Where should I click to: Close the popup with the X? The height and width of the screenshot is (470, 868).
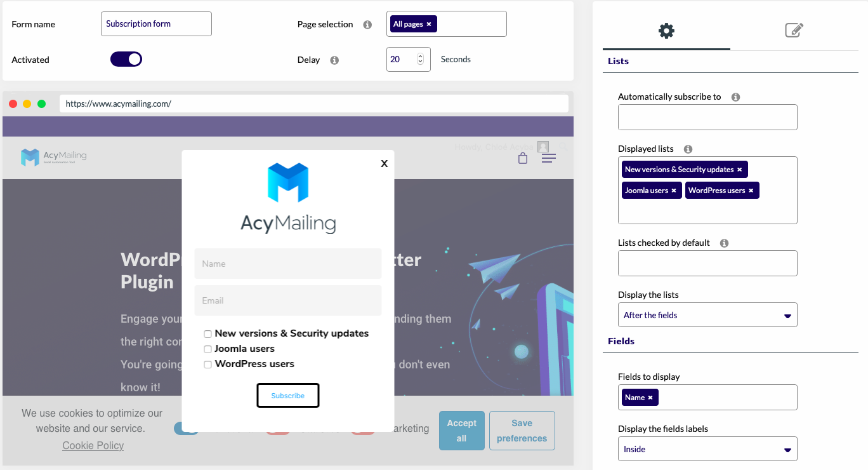click(384, 163)
